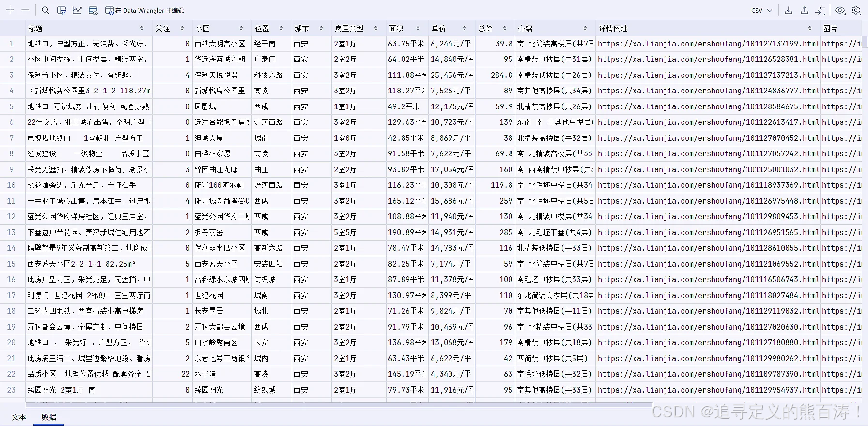Viewport: 868px width, 426px height.
Task: Select row number 23
Action: tap(12, 390)
